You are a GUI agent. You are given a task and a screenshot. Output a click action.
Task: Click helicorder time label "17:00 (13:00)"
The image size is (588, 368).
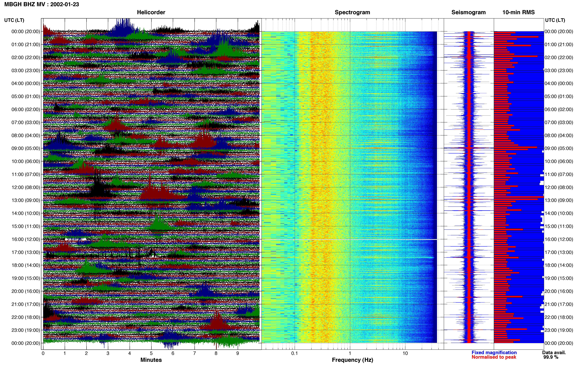click(26, 252)
